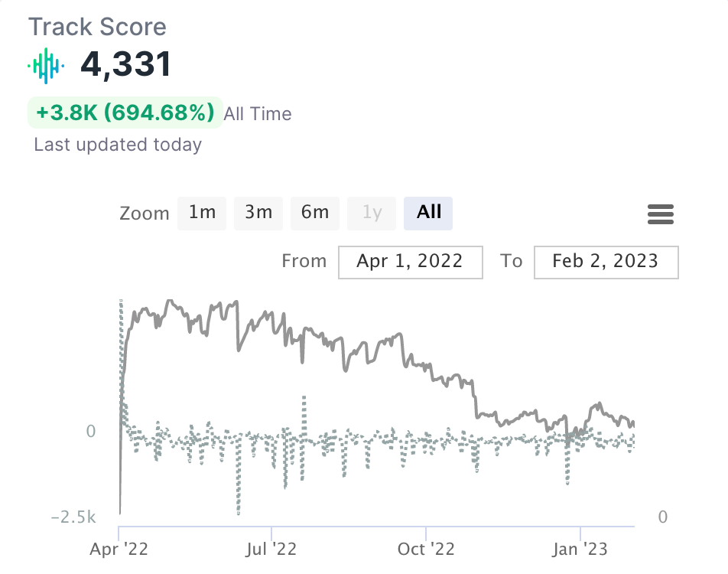Click the 4,331 score value
Screen dimensions: 728x574
[125, 66]
